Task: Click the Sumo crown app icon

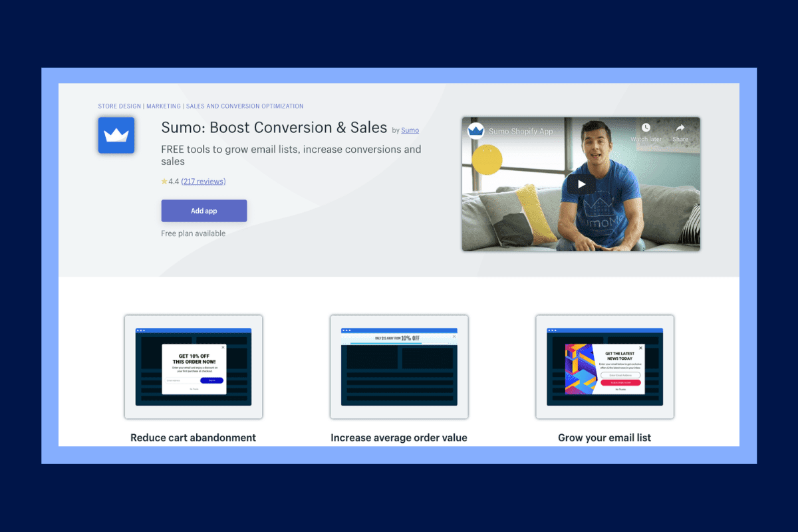Action: coord(116,135)
